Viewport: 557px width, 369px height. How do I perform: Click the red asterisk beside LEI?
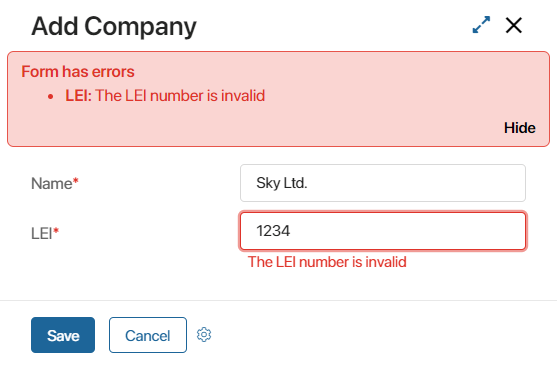(x=56, y=231)
